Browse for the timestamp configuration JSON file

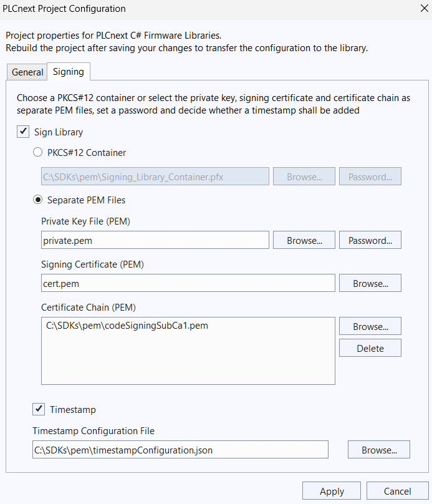[378, 449]
